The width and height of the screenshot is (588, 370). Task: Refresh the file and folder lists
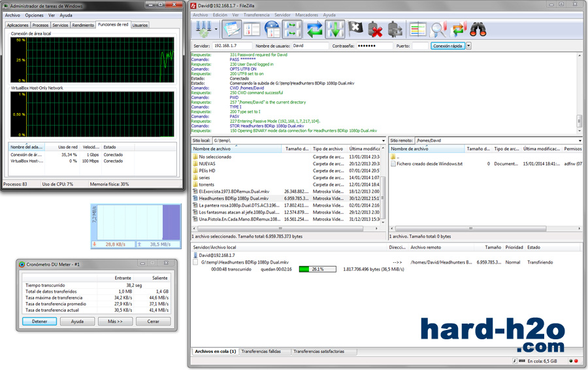[x=314, y=29]
